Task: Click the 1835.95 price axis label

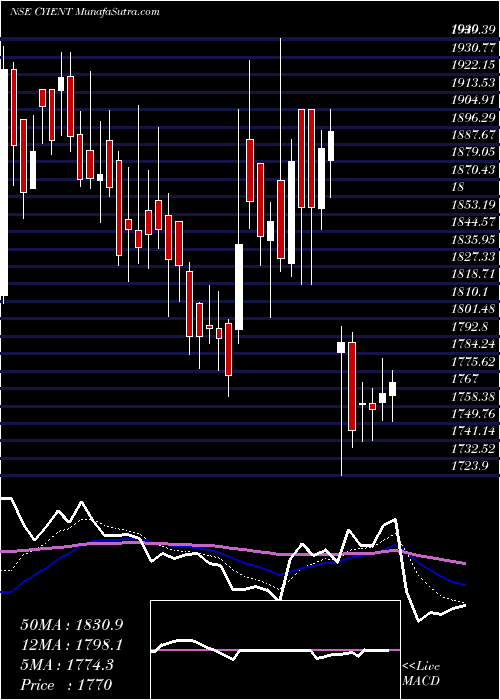Action: point(473,239)
